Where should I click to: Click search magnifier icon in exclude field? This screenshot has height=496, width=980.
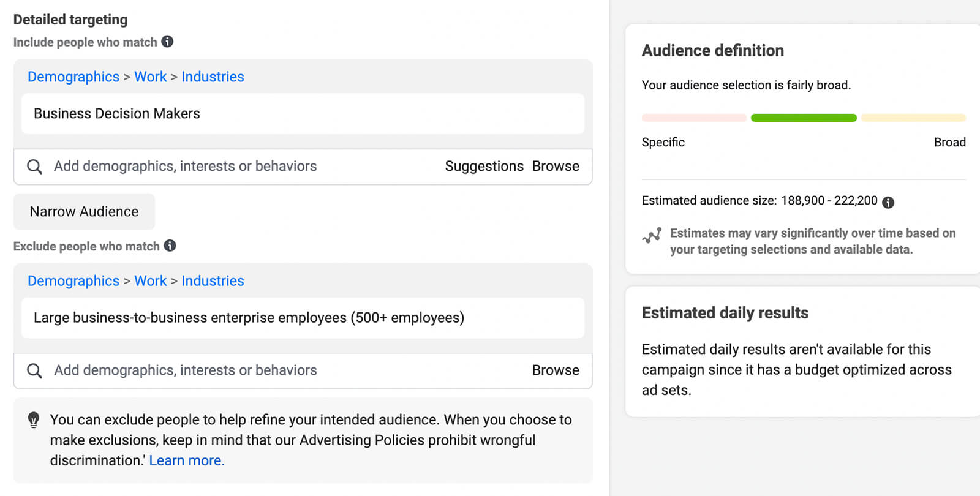tap(35, 370)
